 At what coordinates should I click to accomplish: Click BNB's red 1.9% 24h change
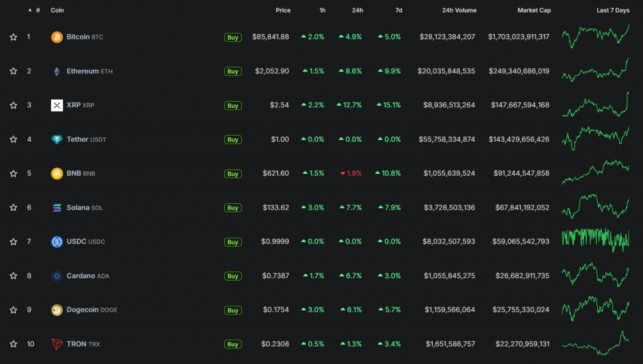tap(351, 173)
